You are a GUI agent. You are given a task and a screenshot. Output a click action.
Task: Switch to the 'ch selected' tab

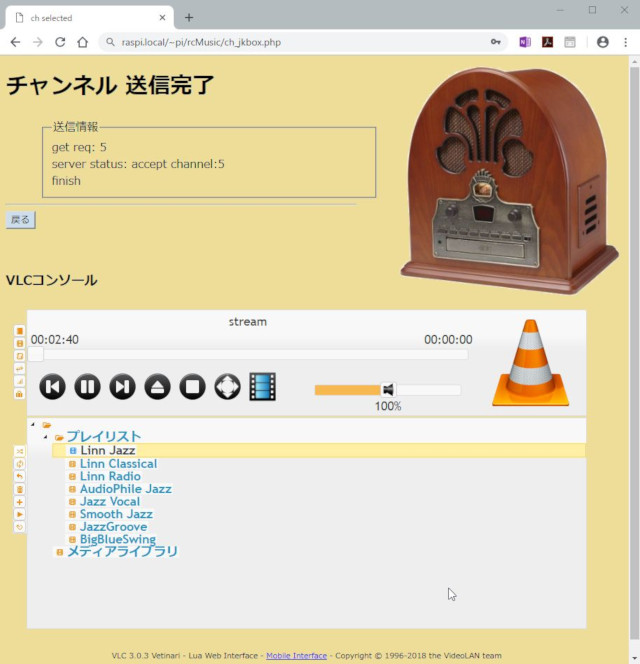click(89, 18)
